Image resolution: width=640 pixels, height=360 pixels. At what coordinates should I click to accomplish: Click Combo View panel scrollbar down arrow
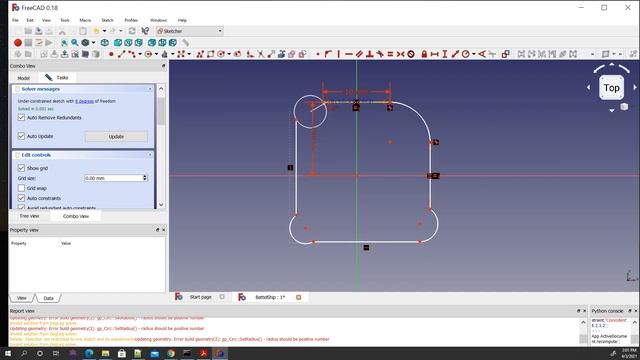point(161,205)
